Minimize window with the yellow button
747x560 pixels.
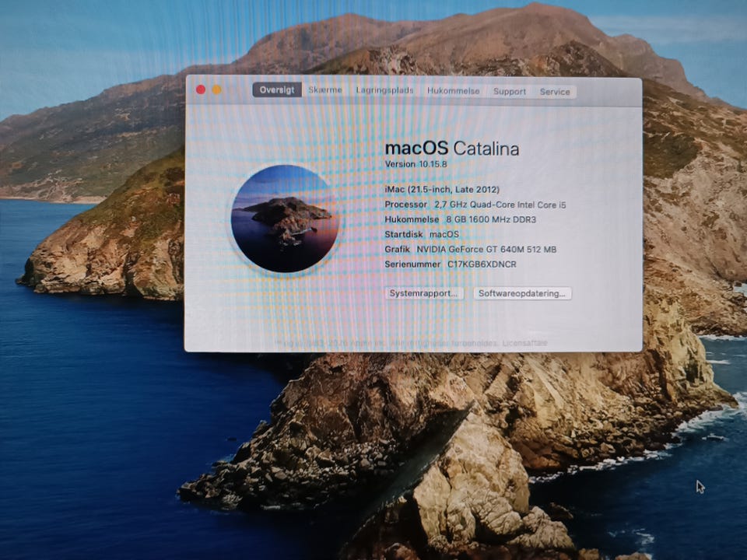coord(217,89)
